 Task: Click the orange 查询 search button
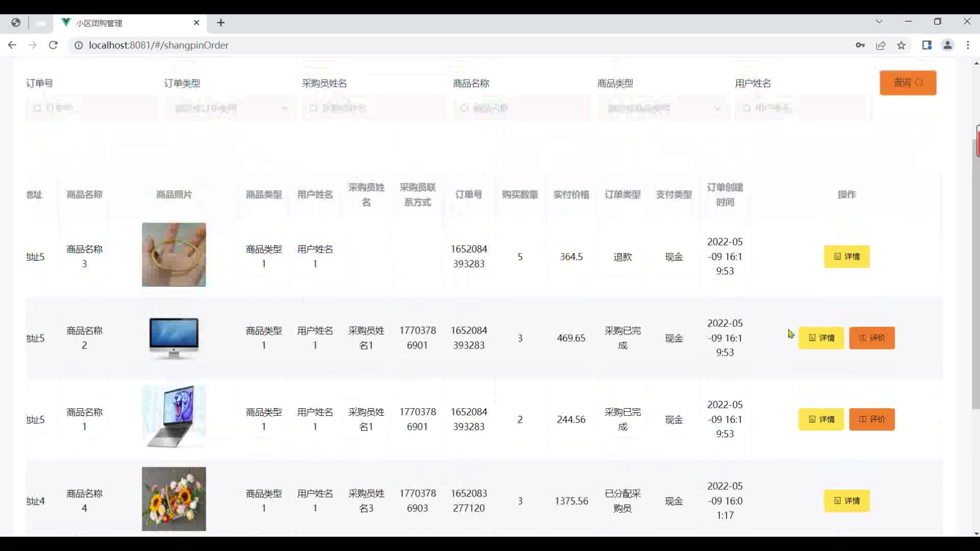click(908, 83)
